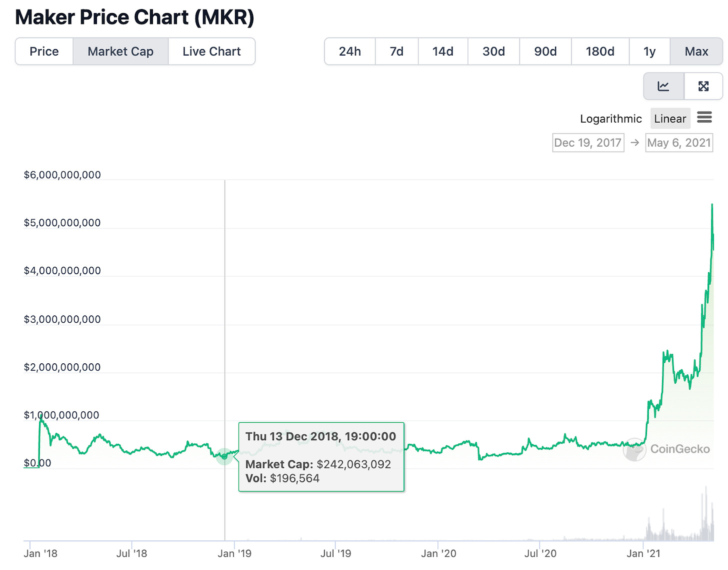
Task: Edit the end date May 6, 2021
Action: [x=679, y=143]
